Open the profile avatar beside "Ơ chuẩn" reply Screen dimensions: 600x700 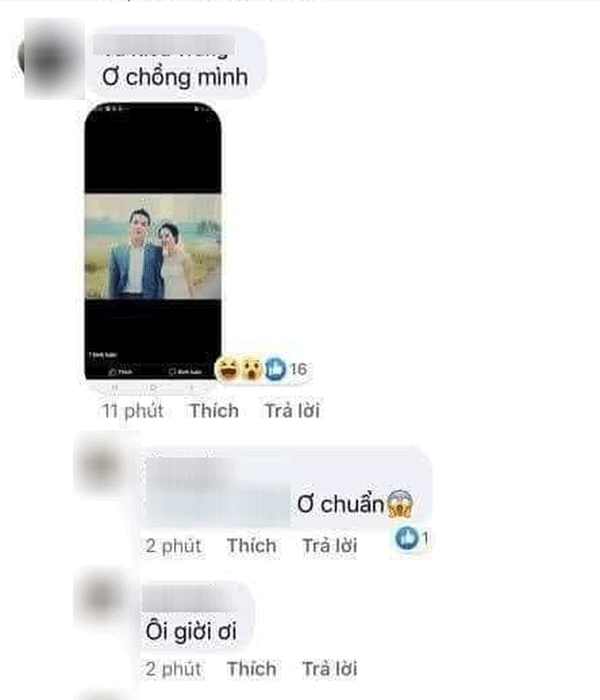point(102,465)
